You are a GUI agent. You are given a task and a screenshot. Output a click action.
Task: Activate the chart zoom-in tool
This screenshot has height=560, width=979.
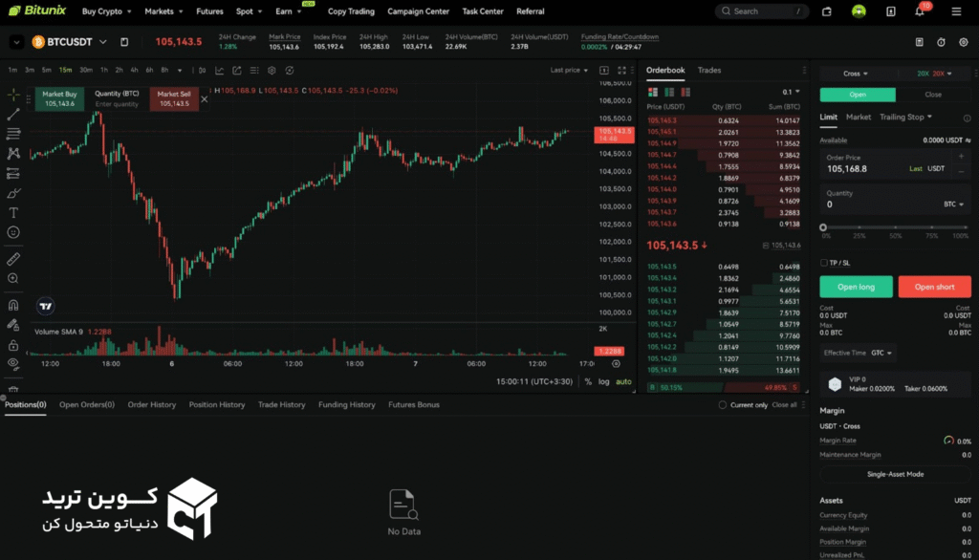point(13,278)
